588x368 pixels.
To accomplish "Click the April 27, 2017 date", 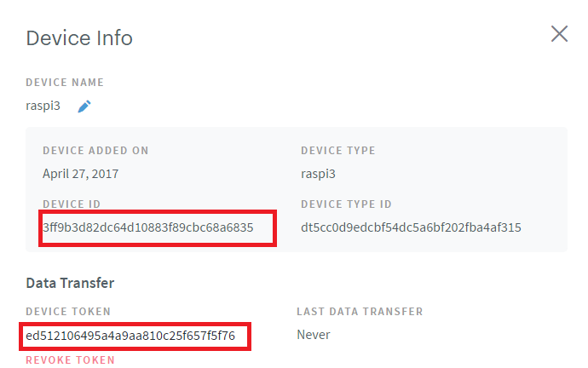I will click(80, 173).
